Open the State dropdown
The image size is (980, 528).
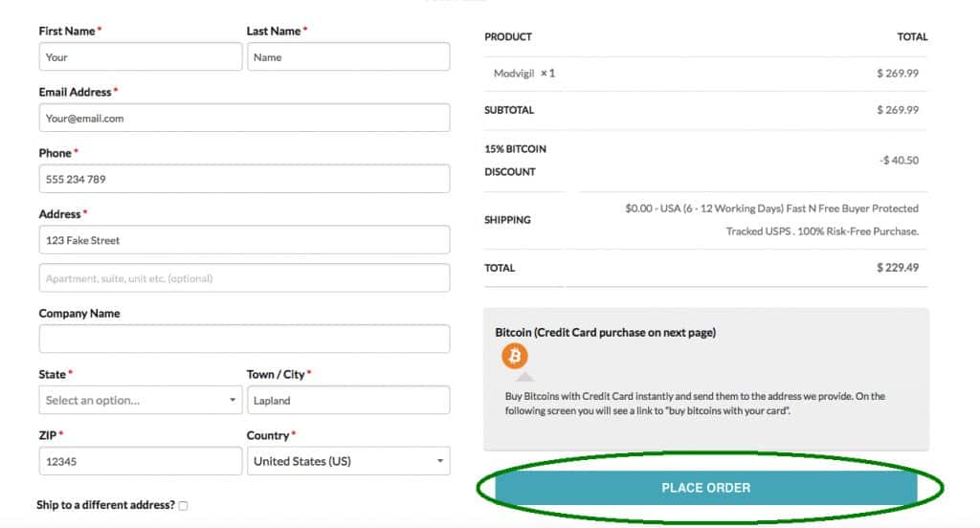pos(140,400)
